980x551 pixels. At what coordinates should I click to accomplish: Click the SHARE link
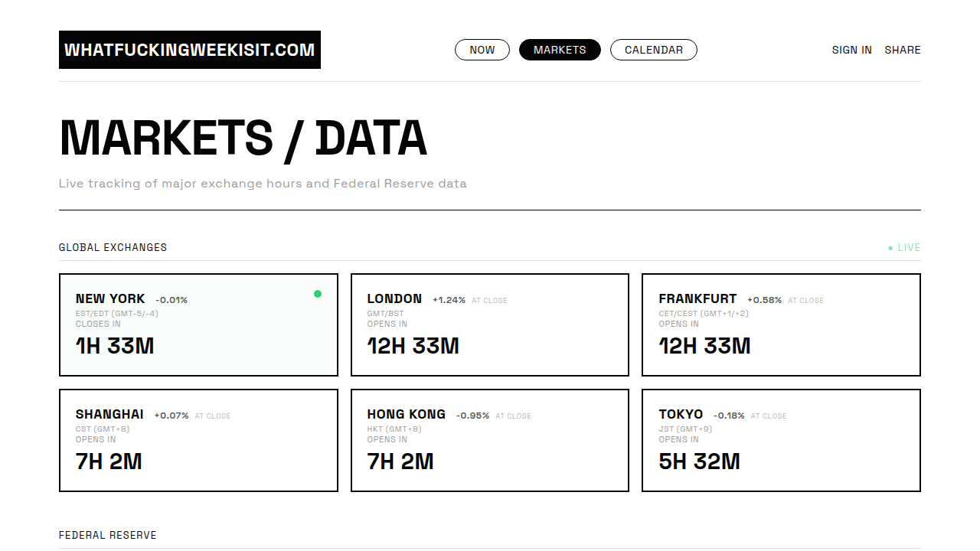pos(903,50)
